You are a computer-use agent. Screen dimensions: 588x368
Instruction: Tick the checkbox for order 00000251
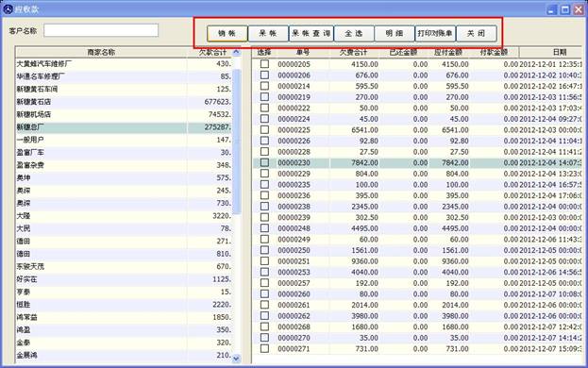tap(265, 260)
